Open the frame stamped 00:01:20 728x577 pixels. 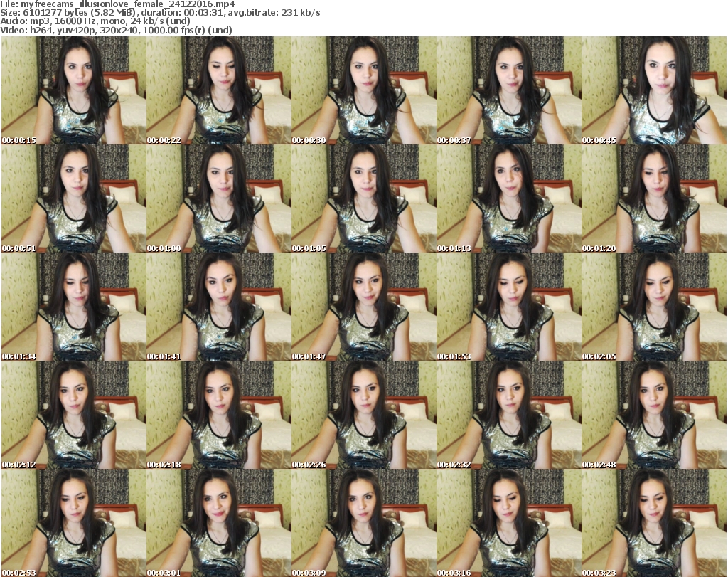click(x=654, y=198)
